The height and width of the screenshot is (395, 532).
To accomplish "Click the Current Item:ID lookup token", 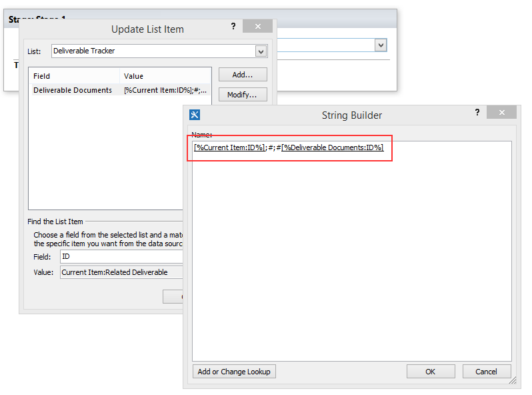I will coord(229,147).
